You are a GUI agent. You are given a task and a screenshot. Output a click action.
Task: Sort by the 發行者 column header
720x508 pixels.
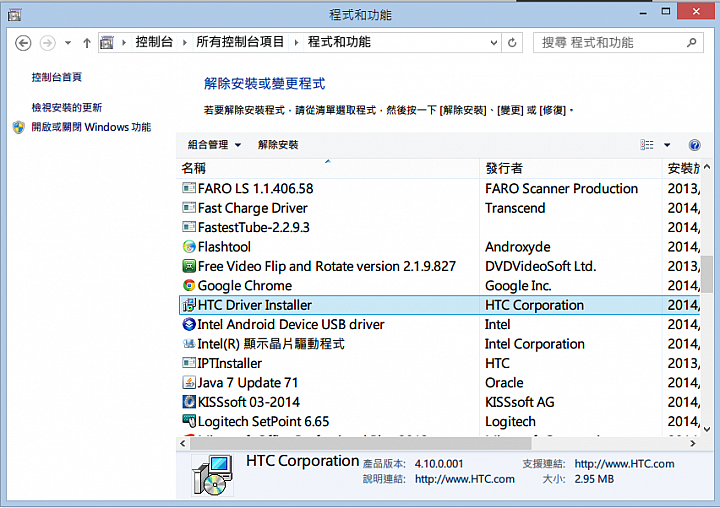tap(571, 169)
